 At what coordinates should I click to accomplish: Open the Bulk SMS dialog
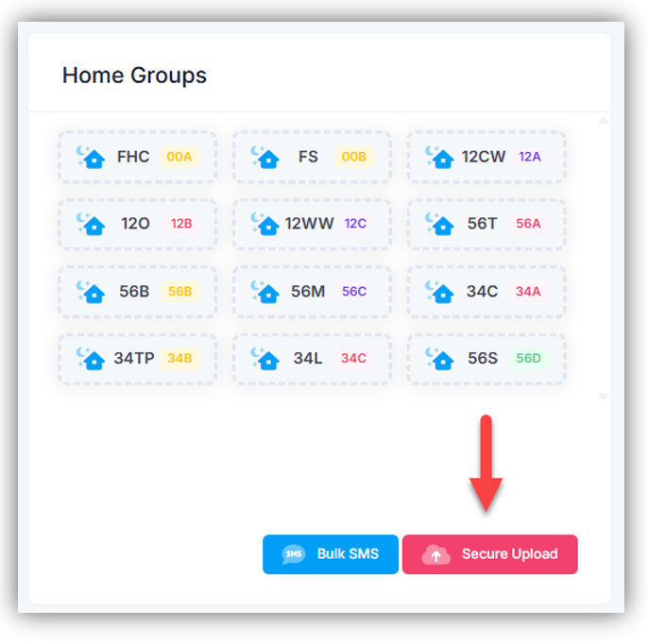click(x=331, y=554)
